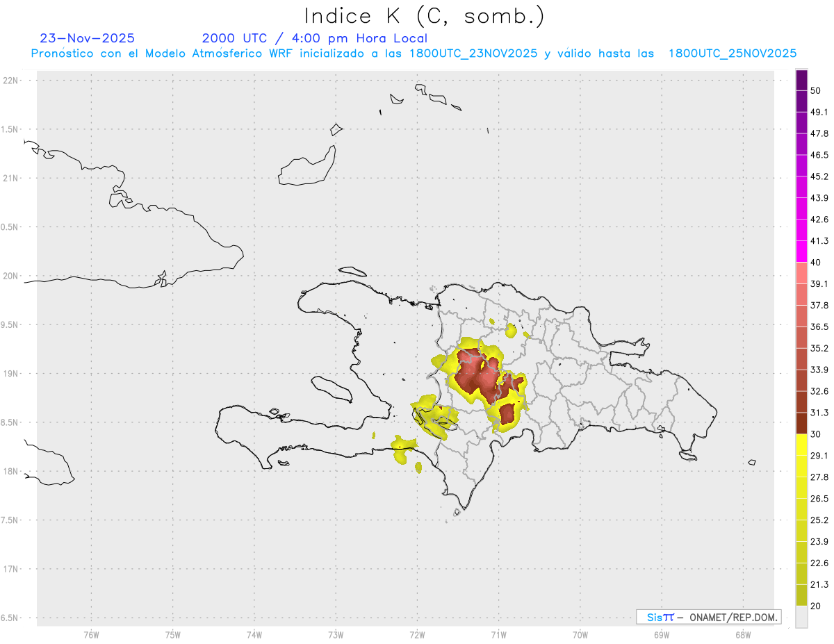Pick the salmon pink swatch between 39.1 and 40
Viewport: 834px width, 644px height.
click(x=801, y=273)
